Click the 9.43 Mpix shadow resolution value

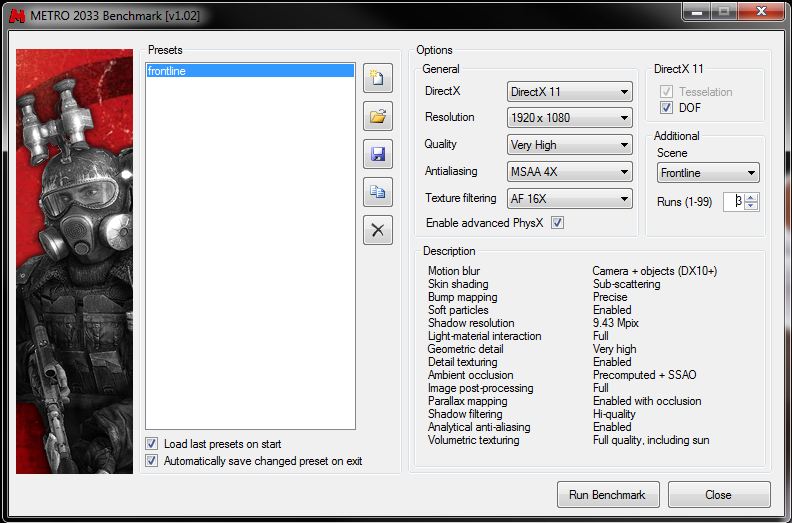click(x=616, y=323)
